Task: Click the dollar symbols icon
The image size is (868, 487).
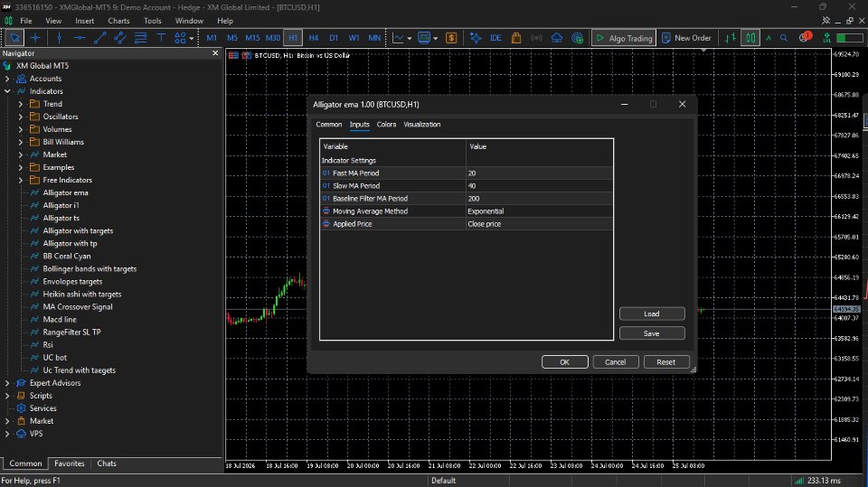Action: click(451, 38)
